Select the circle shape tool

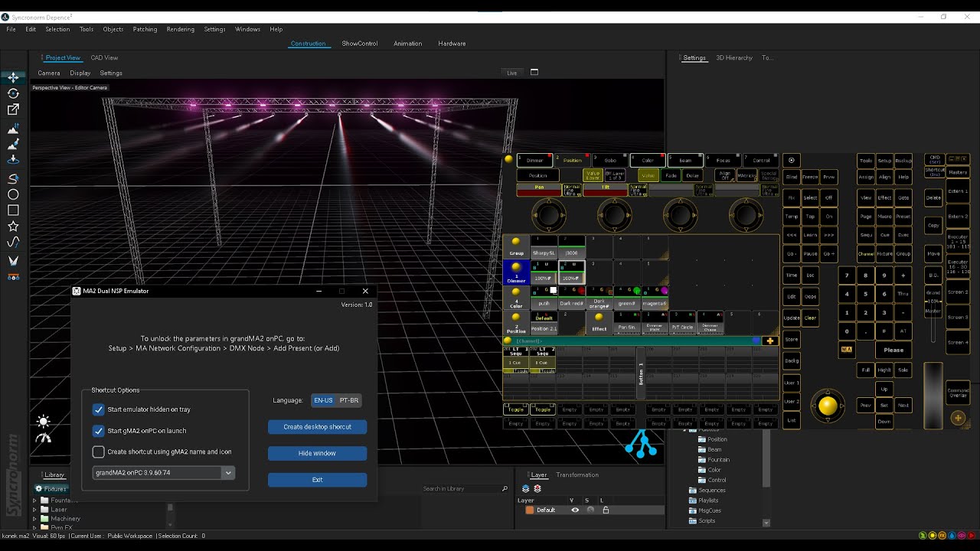(13, 194)
